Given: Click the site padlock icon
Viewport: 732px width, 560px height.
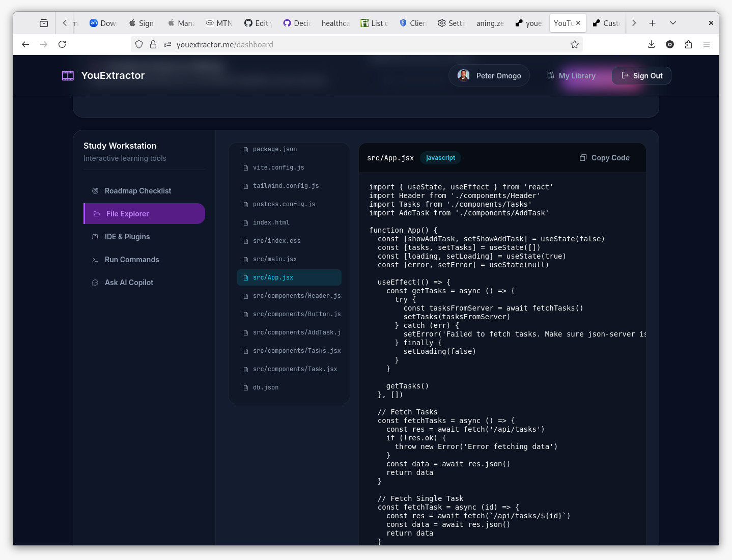Looking at the screenshot, I should (x=153, y=44).
